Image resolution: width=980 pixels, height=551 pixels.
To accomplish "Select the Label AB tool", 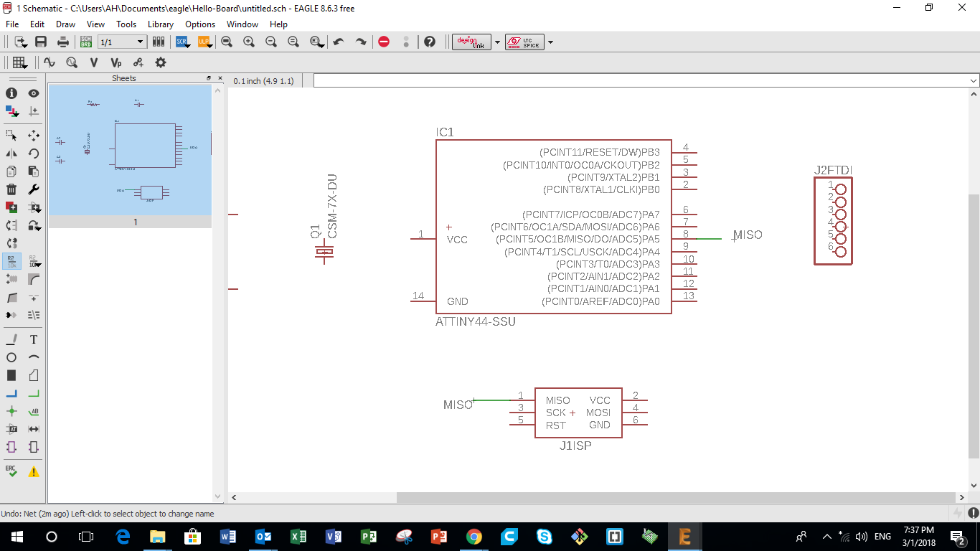I will (34, 411).
